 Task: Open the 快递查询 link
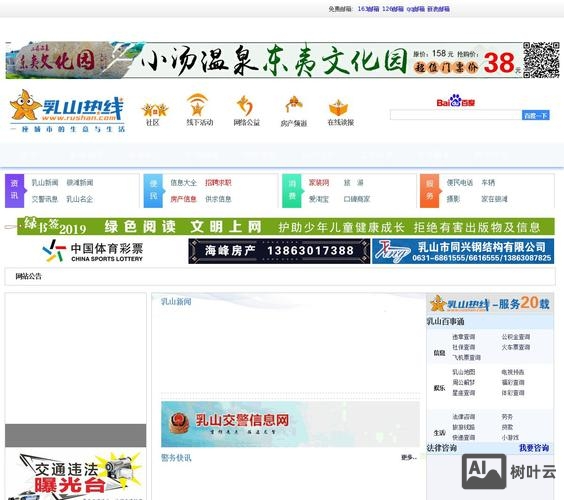click(464, 438)
